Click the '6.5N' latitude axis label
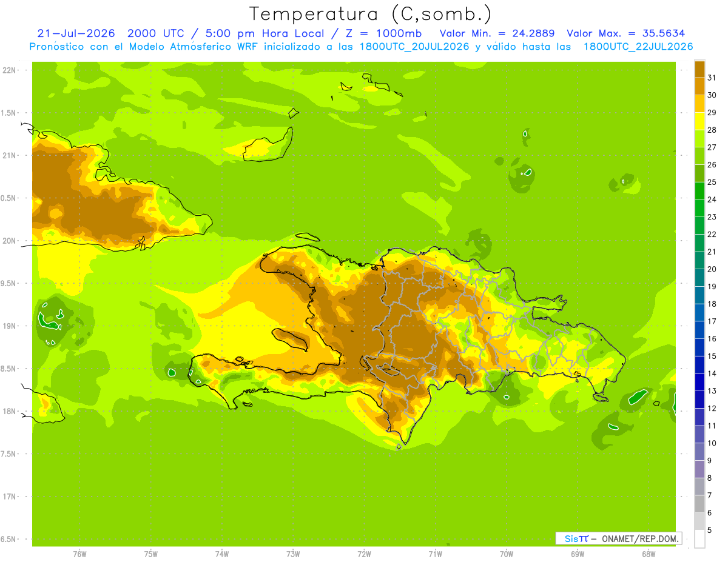This screenshot has height=562, width=728. [x=8, y=540]
